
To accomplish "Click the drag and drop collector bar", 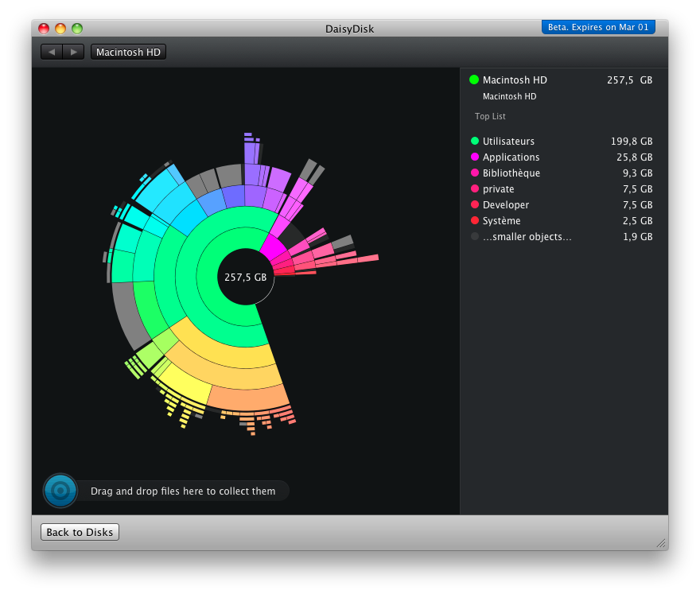I will [x=183, y=491].
